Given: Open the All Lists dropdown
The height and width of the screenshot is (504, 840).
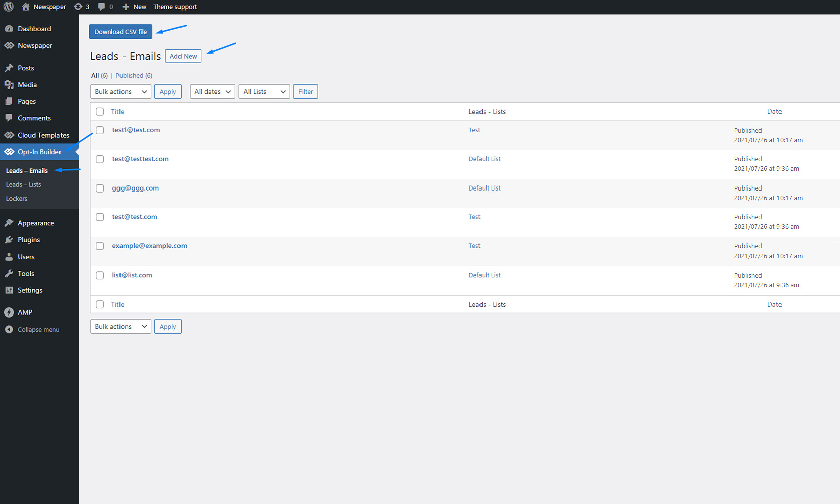Looking at the screenshot, I should point(264,92).
